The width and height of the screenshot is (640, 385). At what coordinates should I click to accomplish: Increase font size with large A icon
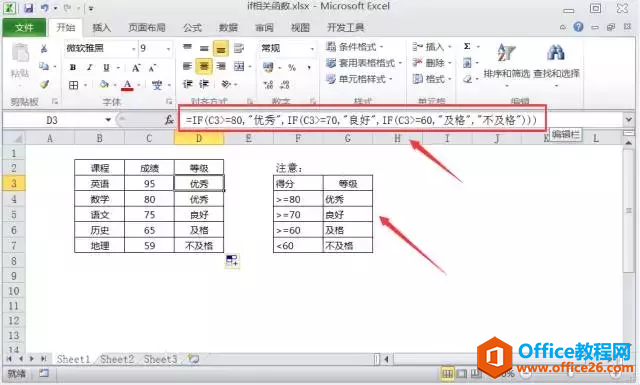pos(136,68)
